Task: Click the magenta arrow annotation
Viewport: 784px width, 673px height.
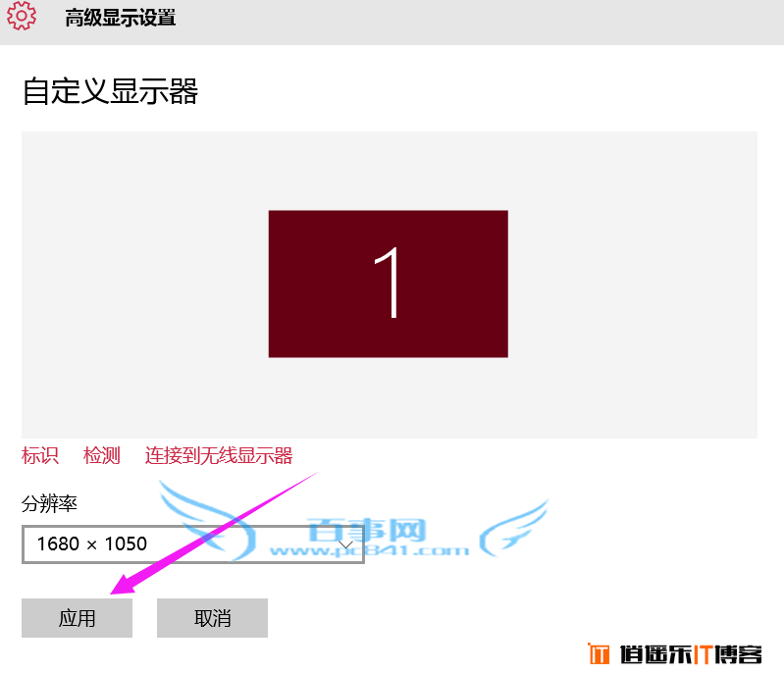Action: tap(214, 533)
